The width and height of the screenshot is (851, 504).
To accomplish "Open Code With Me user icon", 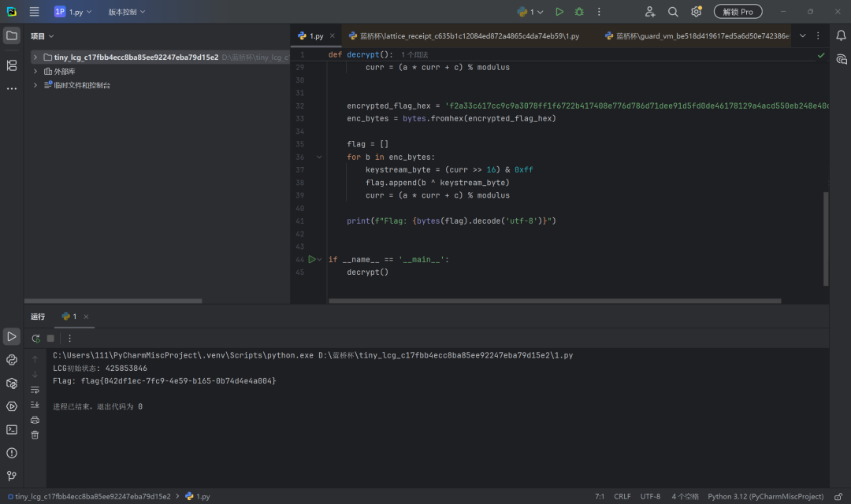I will point(649,11).
